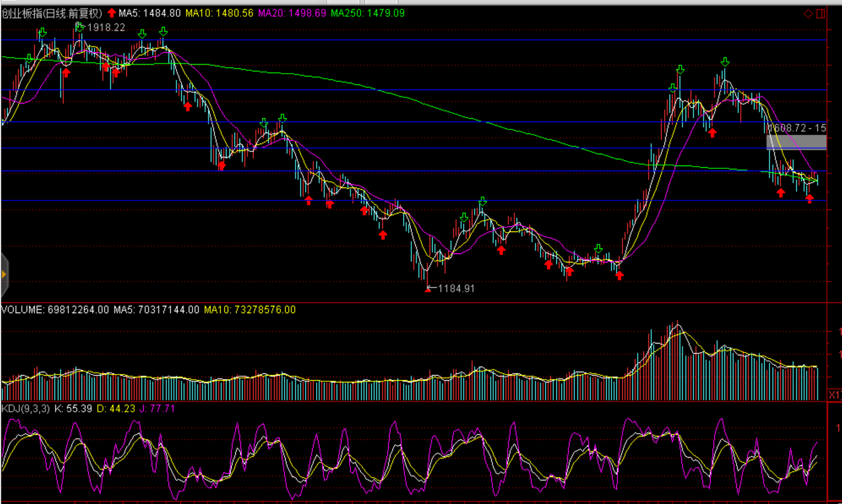The height and width of the screenshot is (504, 842).
Task: Click the rightmost red buy arrow on chart
Action: 809,198
